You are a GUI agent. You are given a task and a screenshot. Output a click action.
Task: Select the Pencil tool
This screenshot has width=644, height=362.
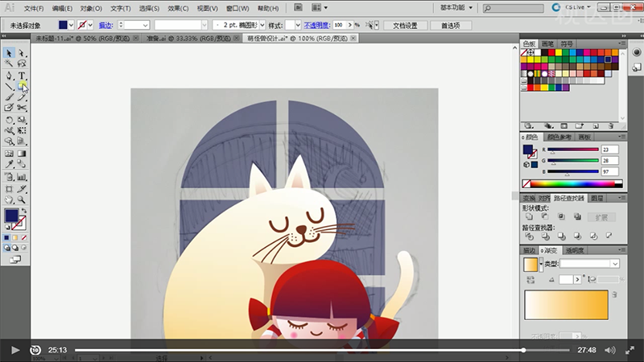click(22, 97)
